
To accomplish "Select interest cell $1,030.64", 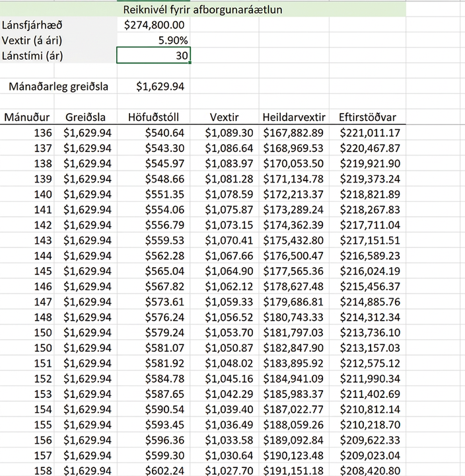I will click(225, 456).
